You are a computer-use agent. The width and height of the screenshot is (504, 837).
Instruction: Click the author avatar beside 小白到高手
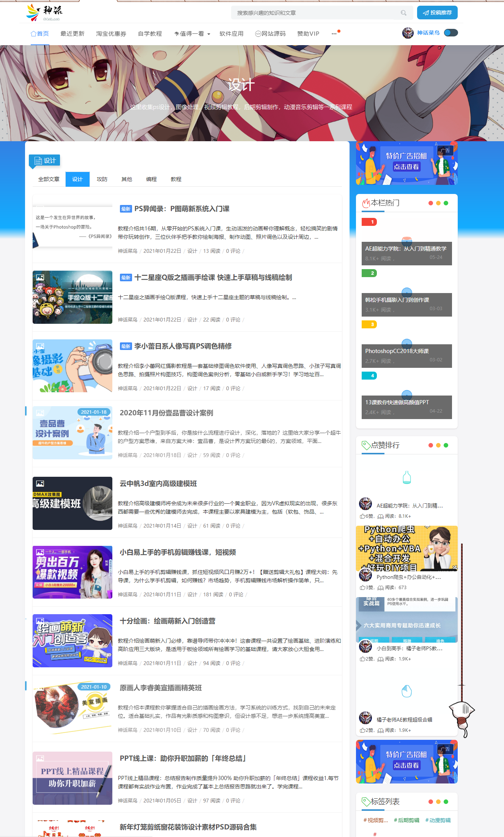365,646
